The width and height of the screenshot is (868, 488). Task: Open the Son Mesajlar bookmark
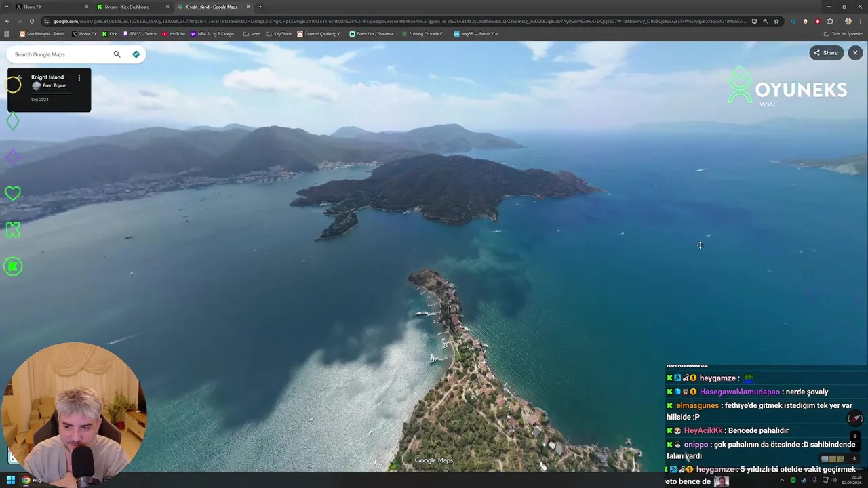(43, 33)
